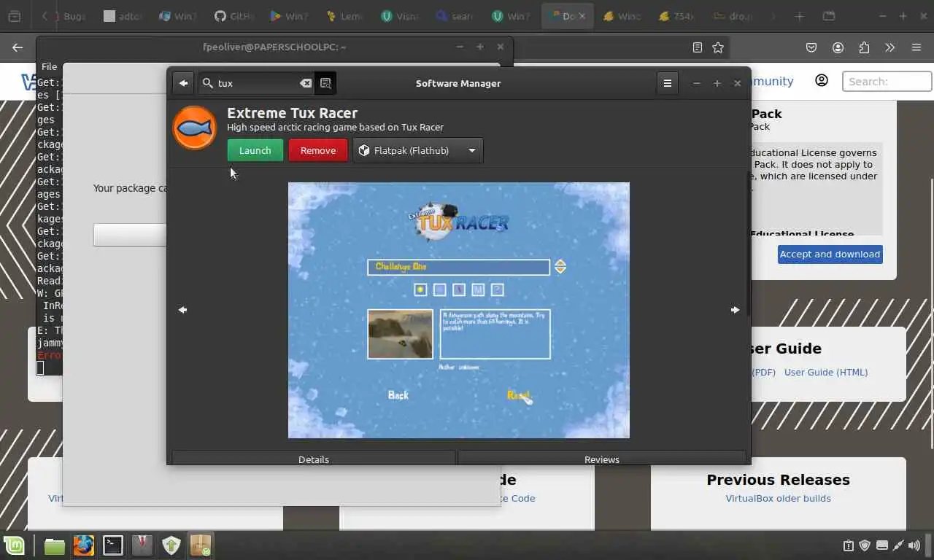Open Update Manager shield in panel

(x=171, y=545)
